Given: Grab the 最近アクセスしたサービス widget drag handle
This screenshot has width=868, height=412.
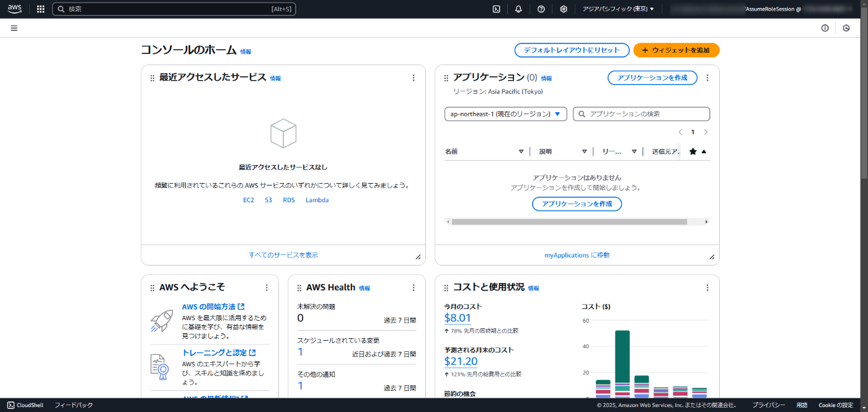Looking at the screenshot, I should coord(153,78).
